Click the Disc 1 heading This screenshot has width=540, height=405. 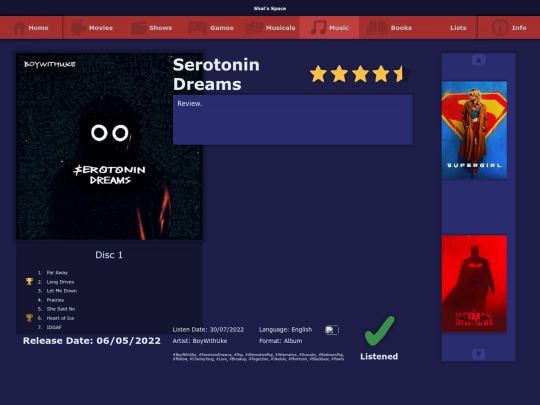coord(109,255)
